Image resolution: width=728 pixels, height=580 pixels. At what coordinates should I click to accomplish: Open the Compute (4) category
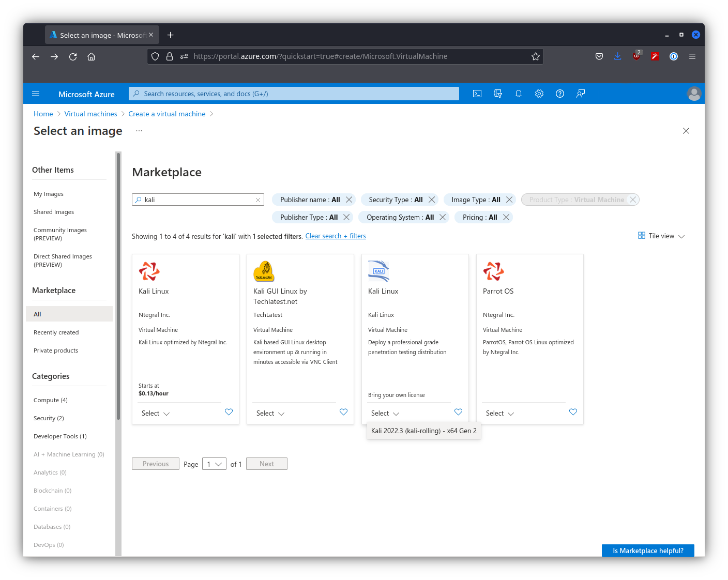(51, 400)
